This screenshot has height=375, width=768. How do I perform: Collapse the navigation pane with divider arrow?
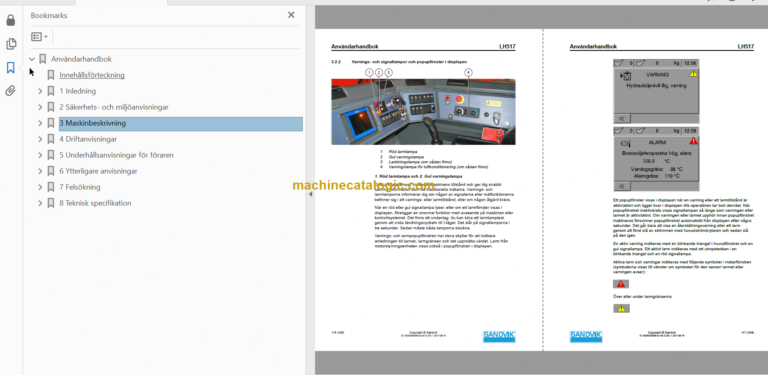[310, 194]
